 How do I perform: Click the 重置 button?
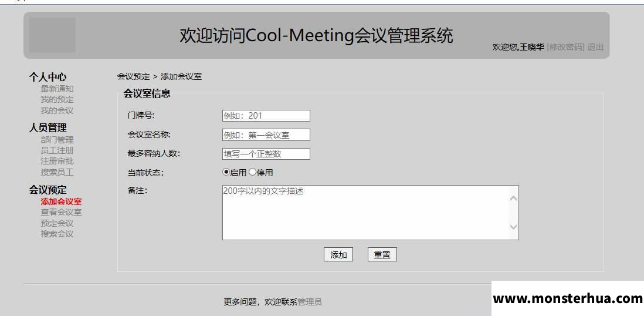coord(382,255)
